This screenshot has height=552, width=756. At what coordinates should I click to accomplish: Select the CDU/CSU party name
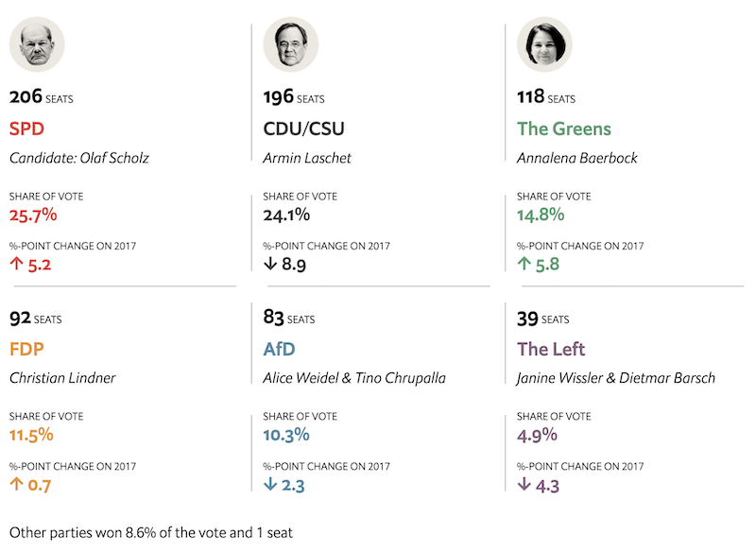tap(302, 129)
